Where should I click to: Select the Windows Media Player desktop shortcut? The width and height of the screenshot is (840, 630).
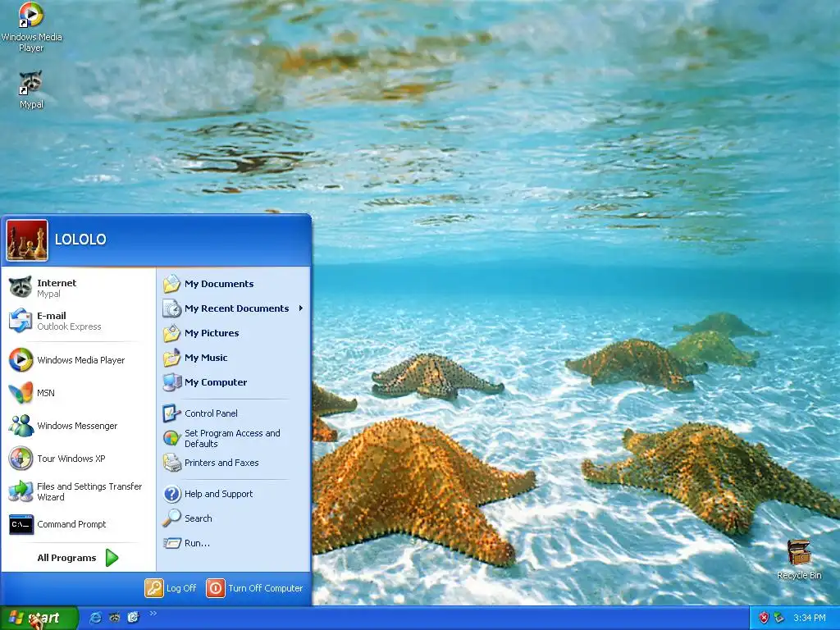coord(31,27)
